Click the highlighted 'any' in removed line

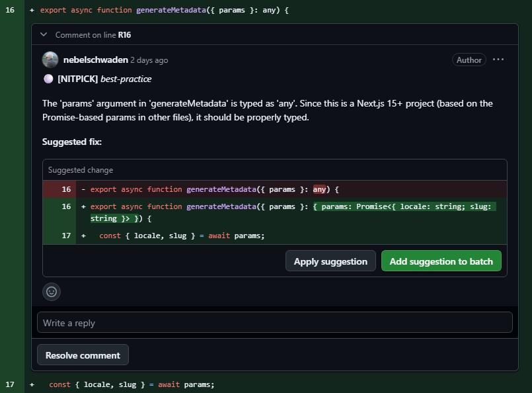(319, 189)
